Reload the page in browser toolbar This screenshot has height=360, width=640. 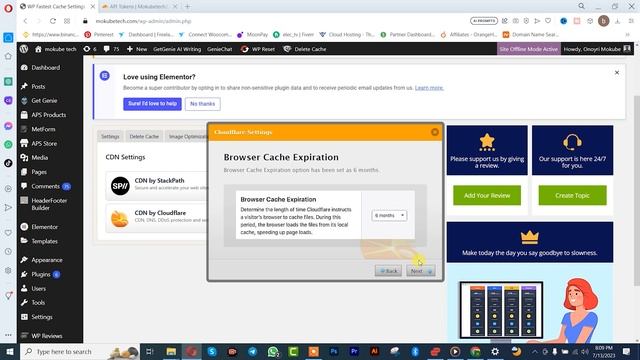[53, 21]
